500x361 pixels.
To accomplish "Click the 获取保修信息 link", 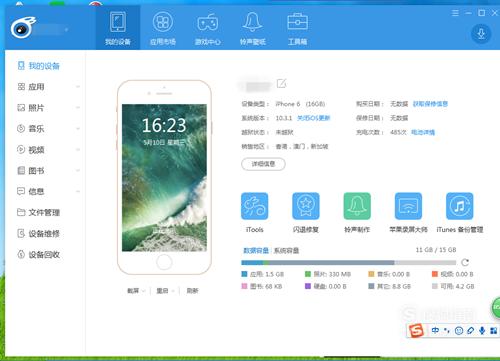I will 430,104.
